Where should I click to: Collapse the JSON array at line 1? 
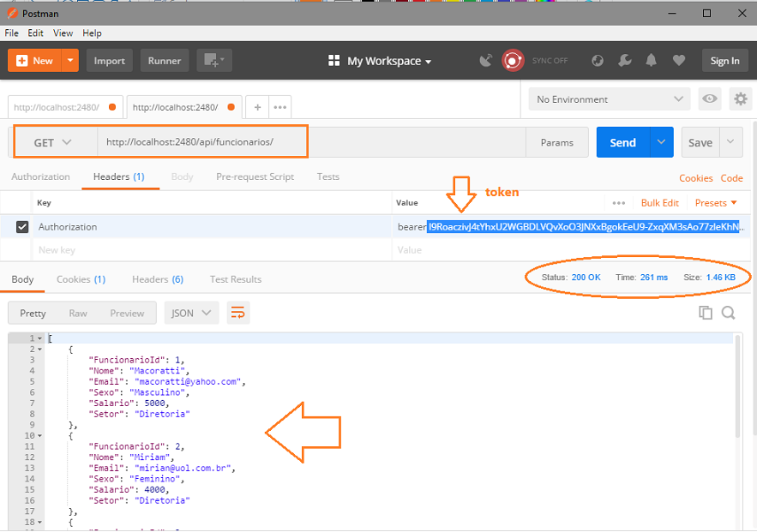[40, 338]
